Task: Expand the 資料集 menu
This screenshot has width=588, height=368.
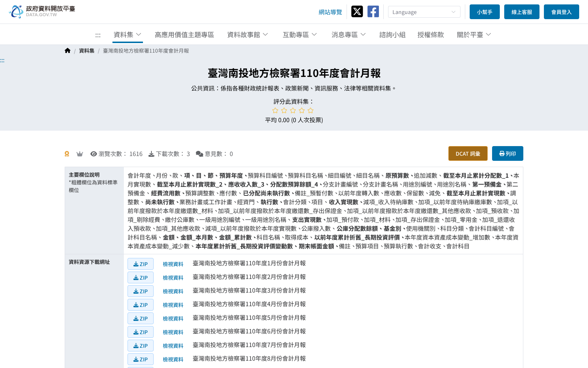Action: [x=128, y=35]
